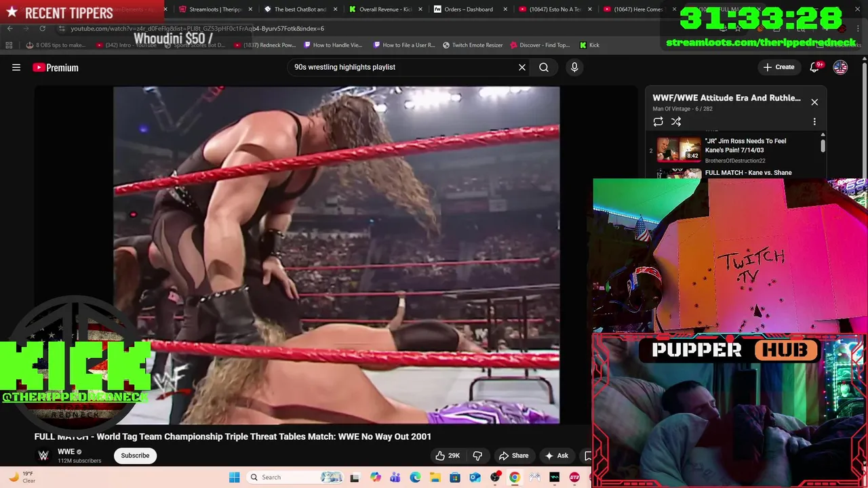Subscribe to the WWE channel
Image resolution: width=868 pixels, height=488 pixels.
135,455
